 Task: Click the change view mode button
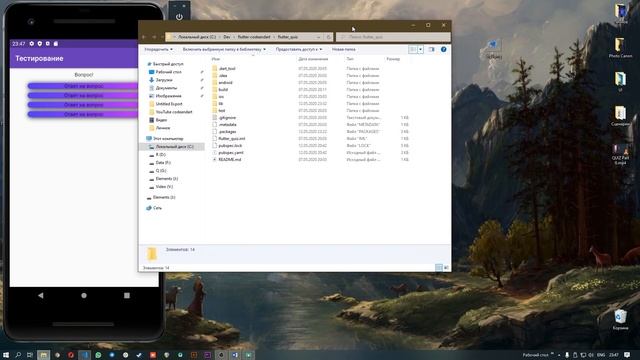413,49
